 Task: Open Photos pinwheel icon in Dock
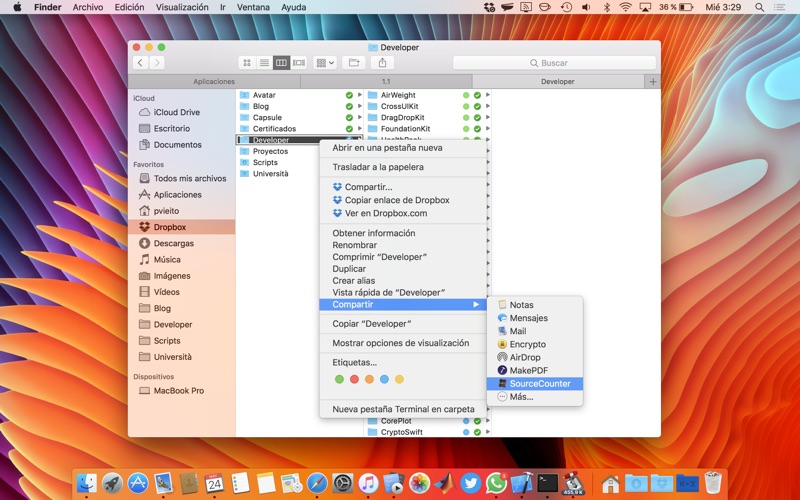[x=419, y=483]
